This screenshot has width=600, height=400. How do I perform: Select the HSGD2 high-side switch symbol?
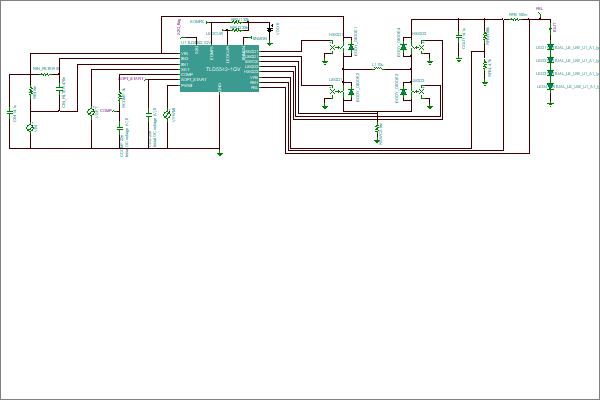click(x=418, y=47)
